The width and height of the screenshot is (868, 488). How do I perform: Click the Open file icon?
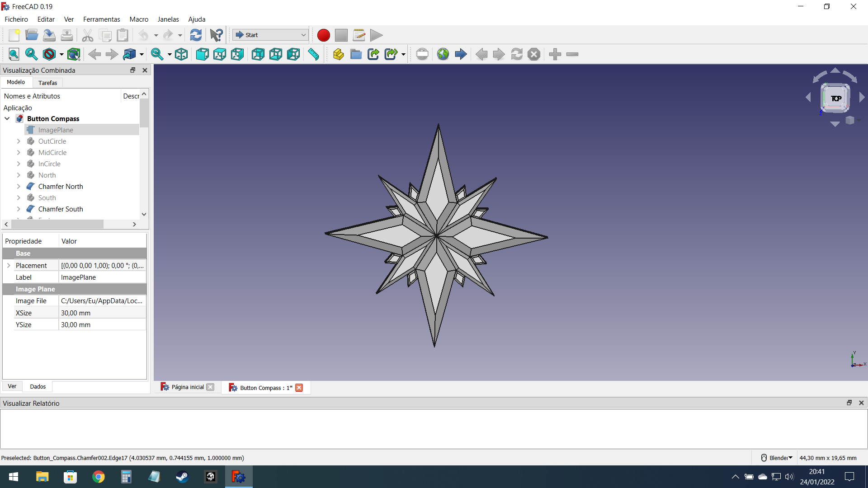pos(32,35)
